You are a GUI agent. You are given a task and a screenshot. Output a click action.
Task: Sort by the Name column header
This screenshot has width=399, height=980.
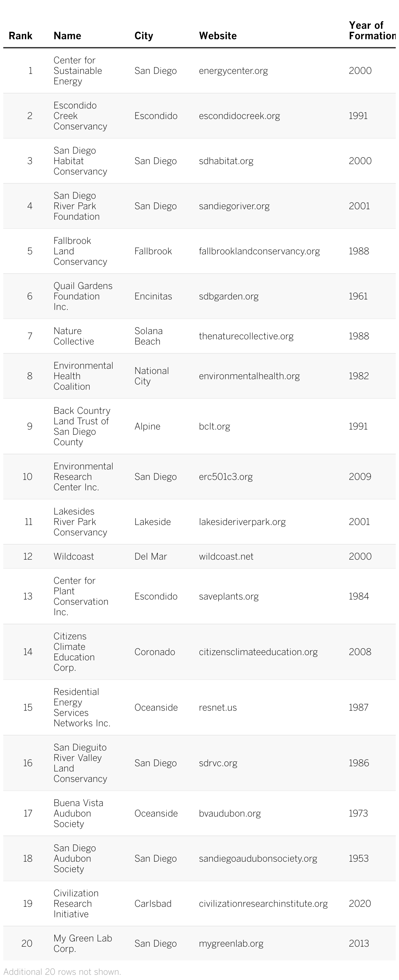click(67, 36)
